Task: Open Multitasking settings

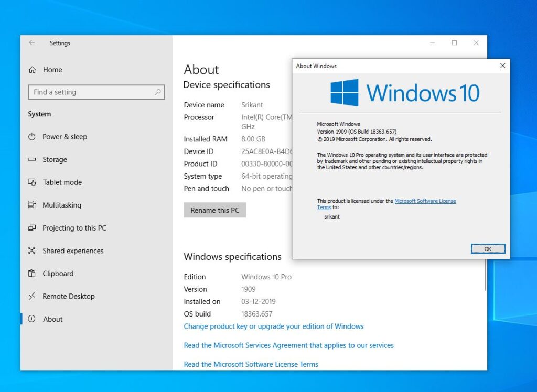Action: coord(62,205)
